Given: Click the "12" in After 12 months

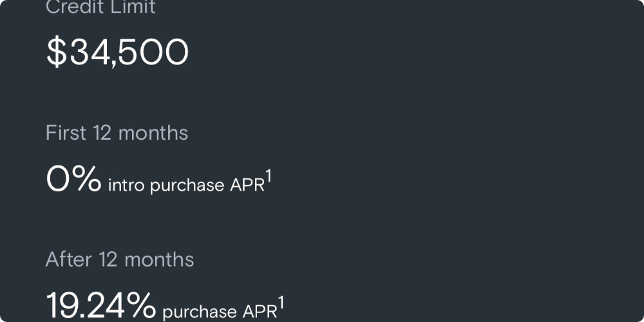Looking at the screenshot, I should 109,260.
